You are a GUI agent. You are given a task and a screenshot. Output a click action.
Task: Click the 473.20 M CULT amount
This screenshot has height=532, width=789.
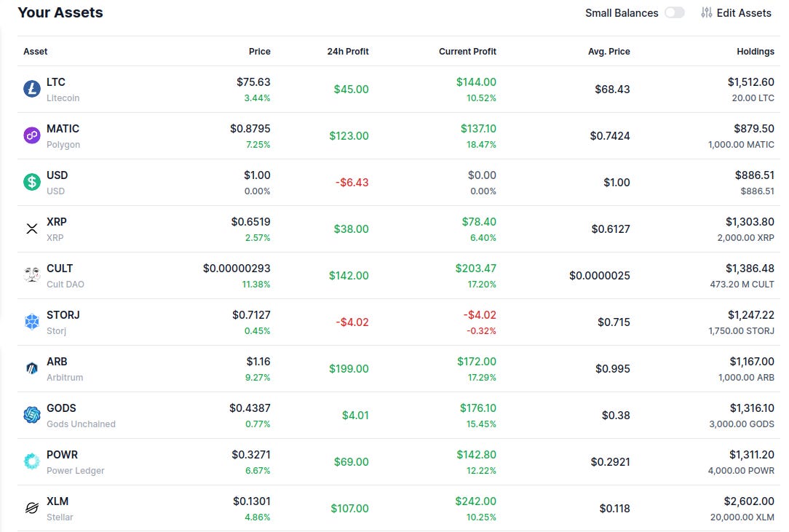click(742, 284)
